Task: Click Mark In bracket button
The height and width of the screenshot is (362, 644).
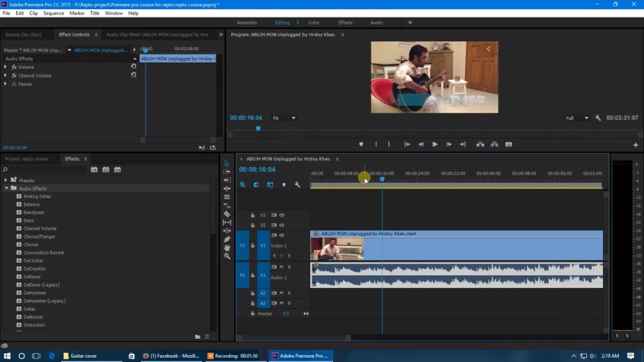Action: click(376, 144)
